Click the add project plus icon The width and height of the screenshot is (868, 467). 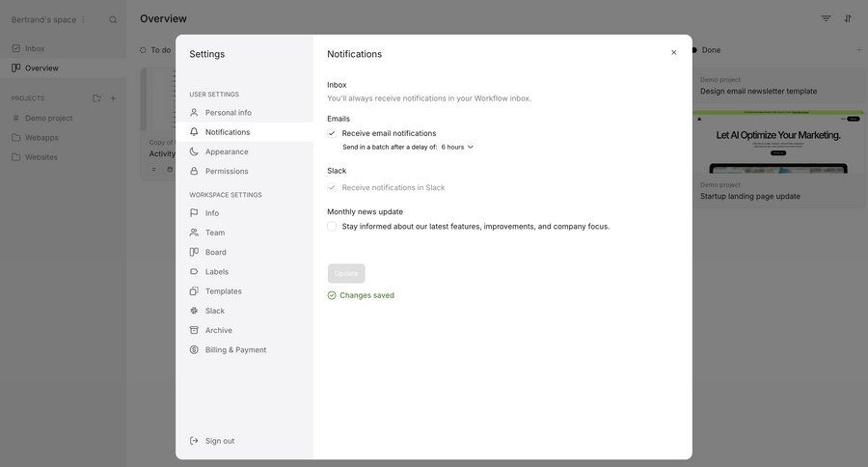pyautogui.click(x=113, y=98)
